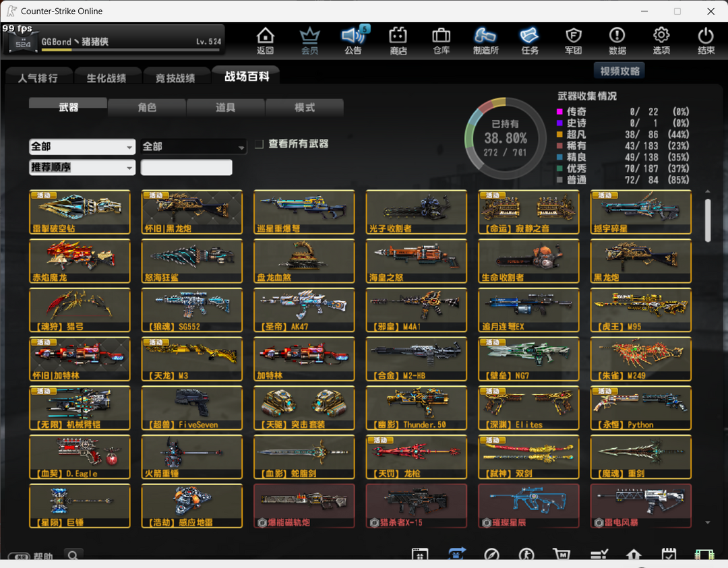Open the first 全部 filter dropdown
The width and height of the screenshot is (728, 568).
[x=82, y=147]
